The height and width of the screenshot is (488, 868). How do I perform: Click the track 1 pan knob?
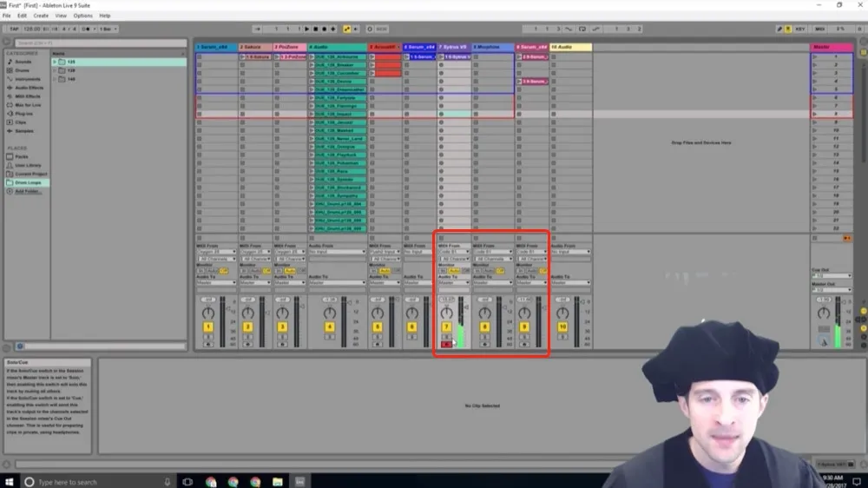tap(208, 313)
